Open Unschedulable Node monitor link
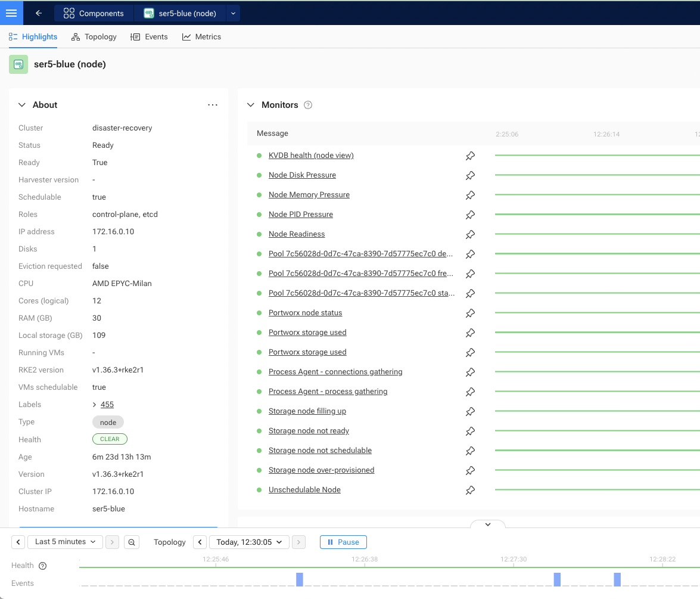 pos(304,489)
